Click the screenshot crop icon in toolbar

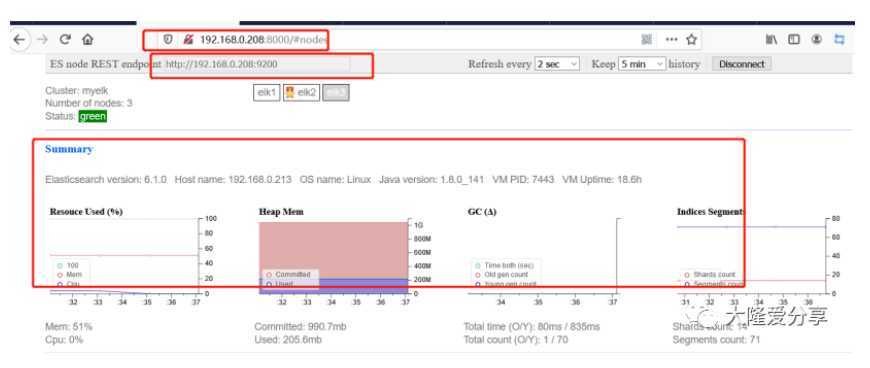point(839,39)
